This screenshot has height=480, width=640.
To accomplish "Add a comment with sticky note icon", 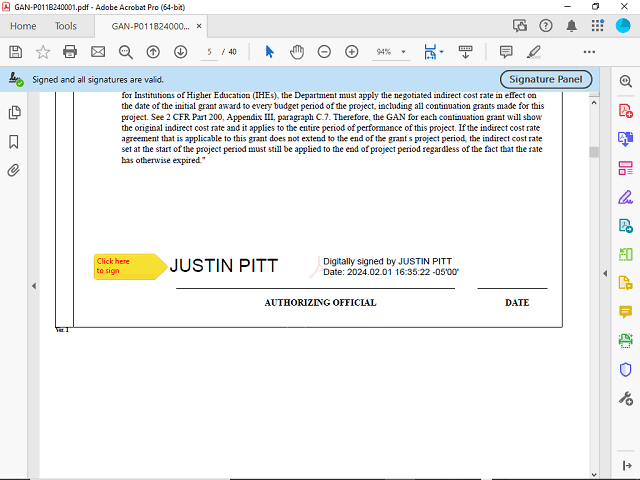I will tap(506, 51).
